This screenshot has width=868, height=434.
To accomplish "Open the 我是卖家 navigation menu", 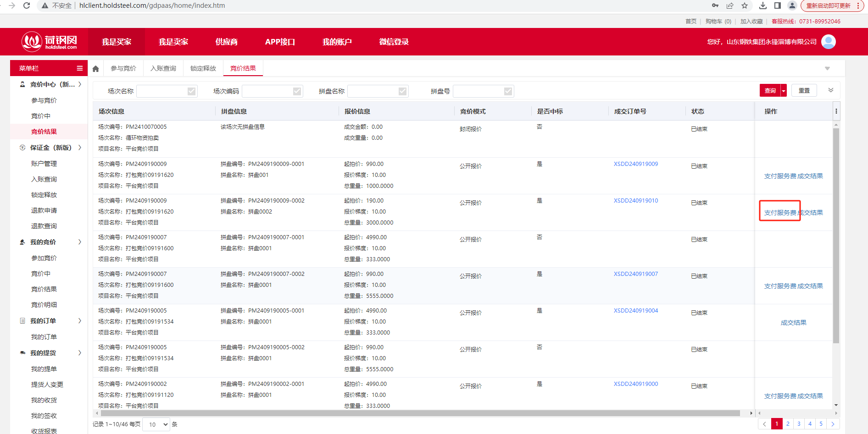I will [x=173, y=42].
